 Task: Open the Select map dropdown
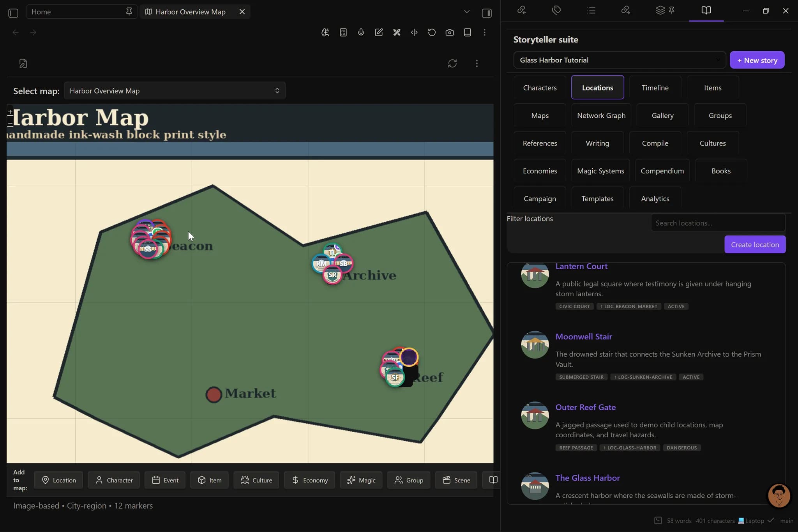pos(175,90)
